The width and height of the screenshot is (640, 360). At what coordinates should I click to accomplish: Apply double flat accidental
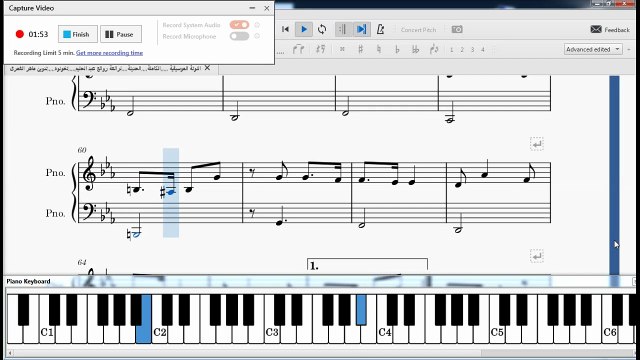click(416, 49)
